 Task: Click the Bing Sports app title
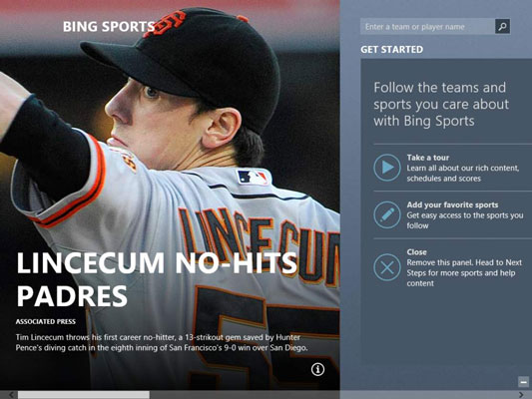109,27
